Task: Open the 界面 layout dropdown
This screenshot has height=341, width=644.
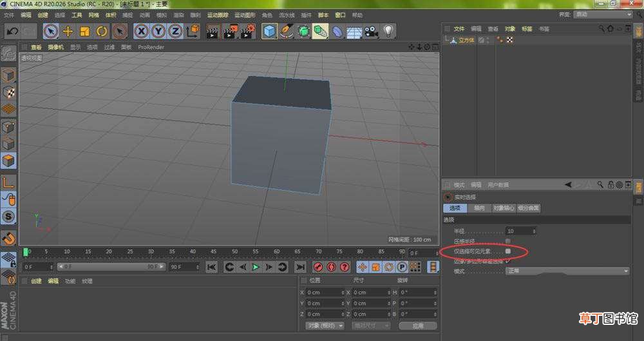Action: coord(603,14)
